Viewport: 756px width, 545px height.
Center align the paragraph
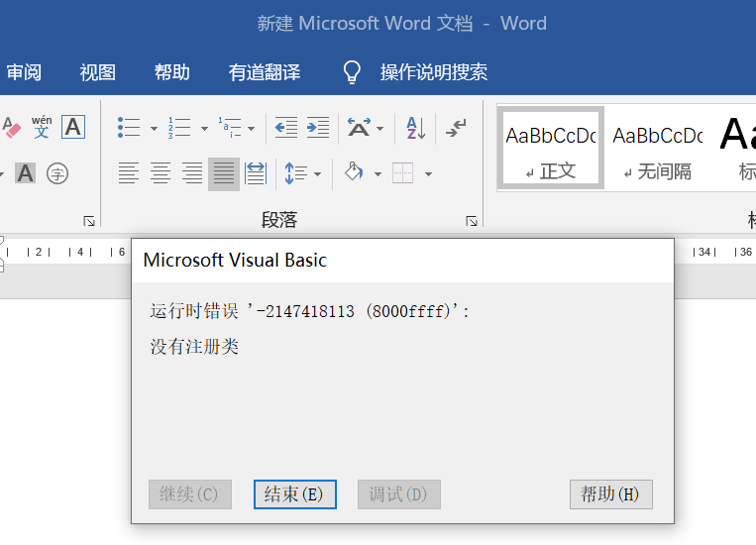(161, 173)
